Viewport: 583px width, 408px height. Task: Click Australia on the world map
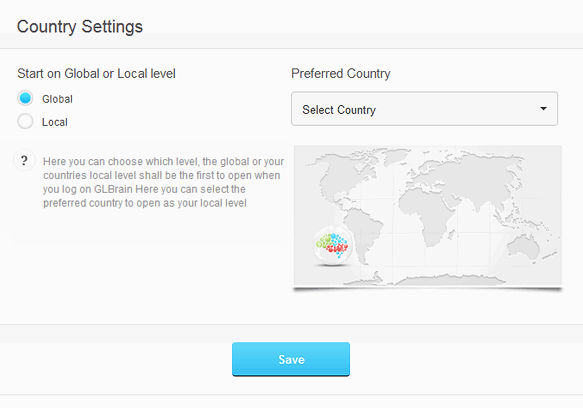click(x=523, y=247)
